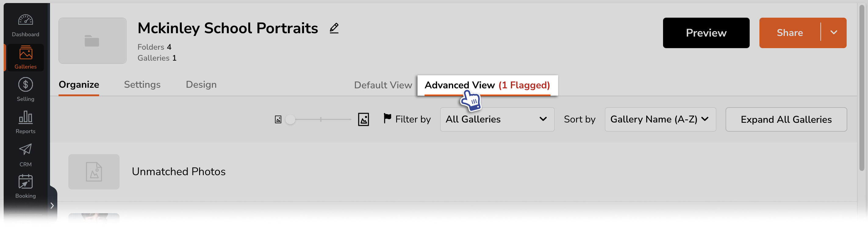Switch to the Settings tab
The width and height of the screenshot is (868, 230).
142,84
